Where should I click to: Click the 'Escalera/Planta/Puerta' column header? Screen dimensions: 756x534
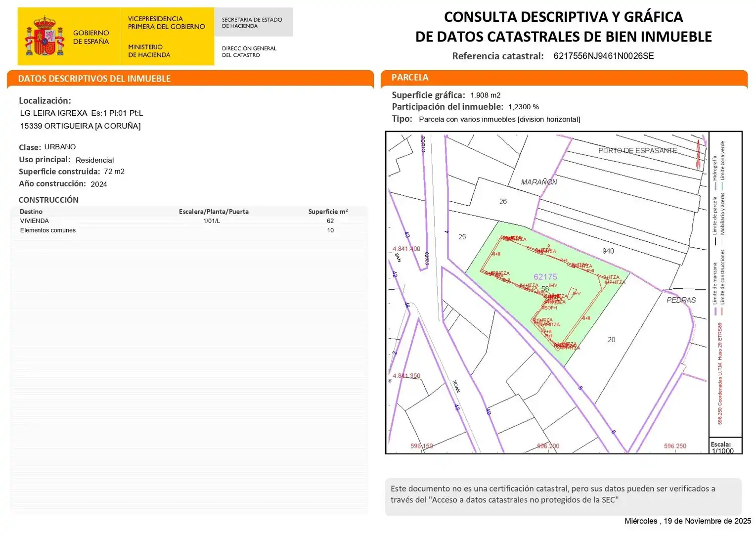tap(214, 212)
